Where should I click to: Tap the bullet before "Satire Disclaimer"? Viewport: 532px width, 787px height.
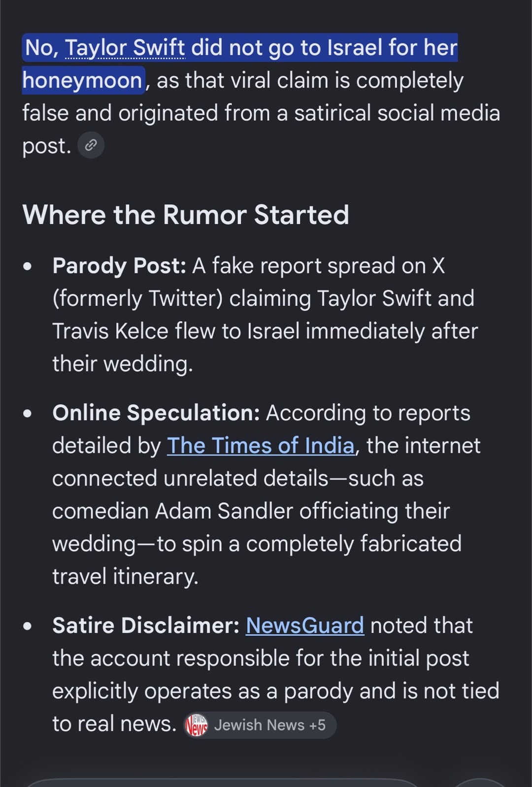(x=28, y=626)
